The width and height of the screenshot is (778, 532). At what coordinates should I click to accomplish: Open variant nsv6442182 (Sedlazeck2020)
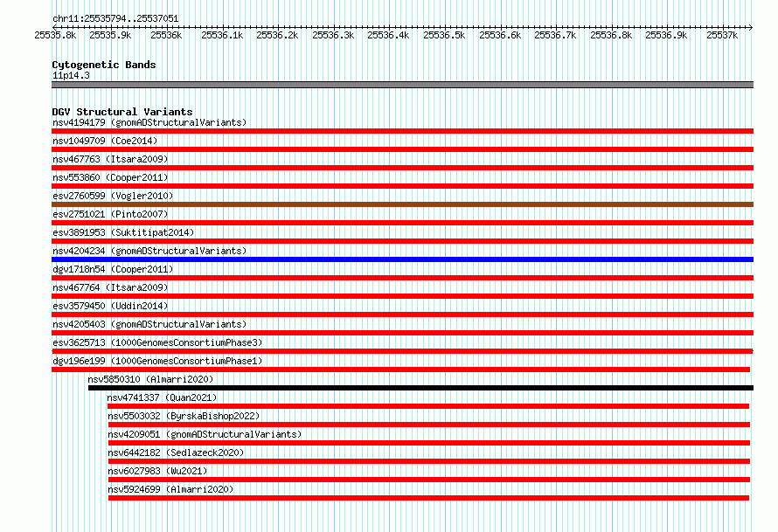click(176, 453)
